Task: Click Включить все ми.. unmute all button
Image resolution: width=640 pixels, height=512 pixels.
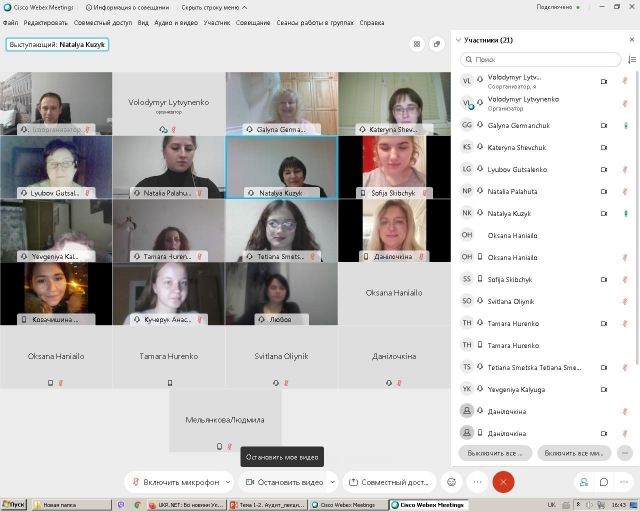Action: point(574,453)
